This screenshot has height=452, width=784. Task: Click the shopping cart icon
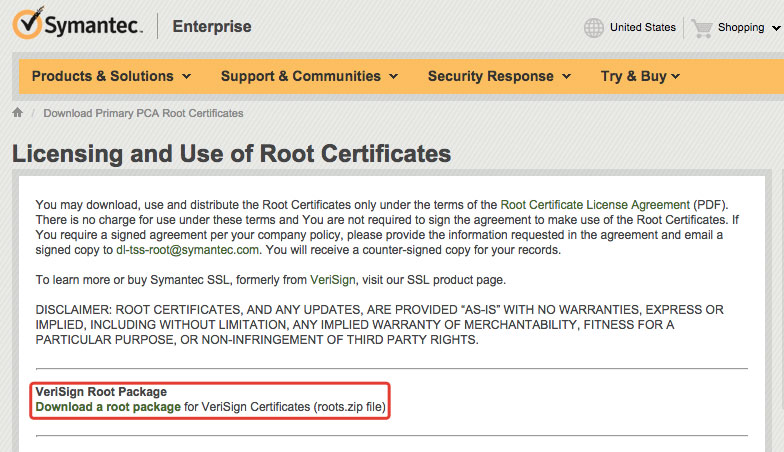click(702, 28)
